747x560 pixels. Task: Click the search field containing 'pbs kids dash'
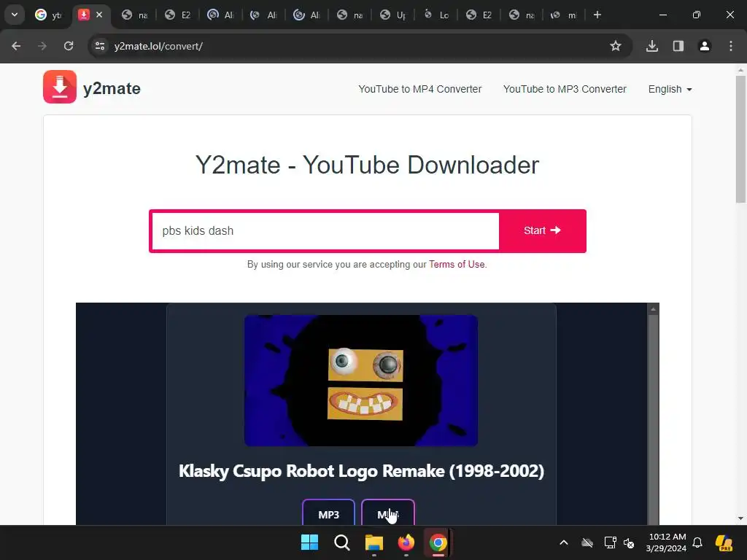(x=325, y=231)
